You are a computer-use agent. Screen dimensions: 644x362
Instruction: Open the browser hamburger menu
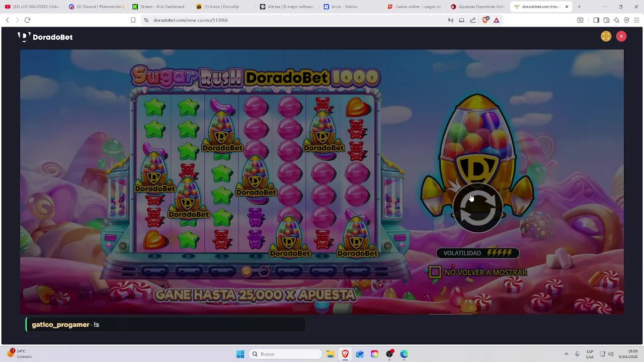pos(637,20)
